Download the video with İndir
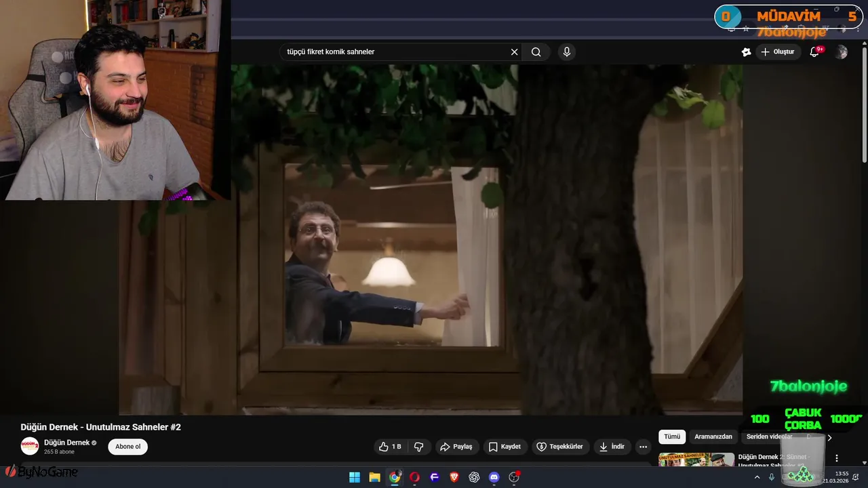868x488 pixels. click(612, 447)
